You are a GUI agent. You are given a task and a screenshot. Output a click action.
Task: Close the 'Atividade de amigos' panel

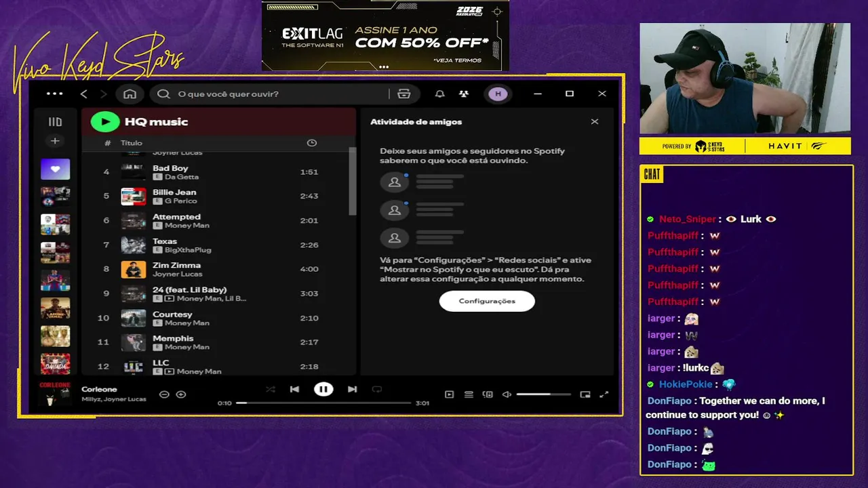(595, 122)
